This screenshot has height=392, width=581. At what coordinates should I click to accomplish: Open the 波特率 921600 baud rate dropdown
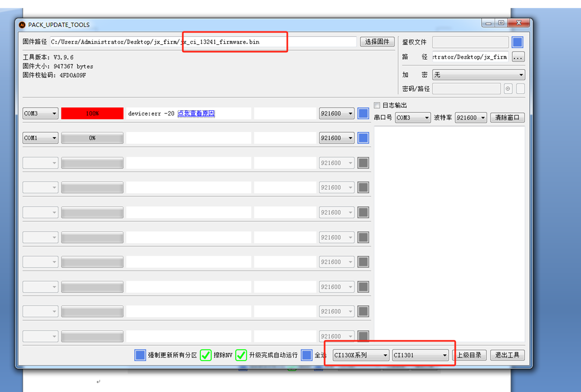[471, 117]
